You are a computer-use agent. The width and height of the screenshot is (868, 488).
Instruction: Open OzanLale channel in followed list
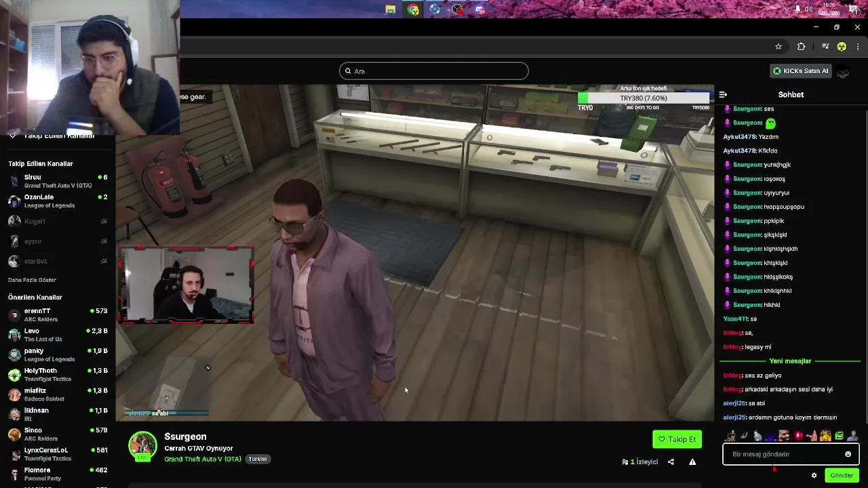58,201
